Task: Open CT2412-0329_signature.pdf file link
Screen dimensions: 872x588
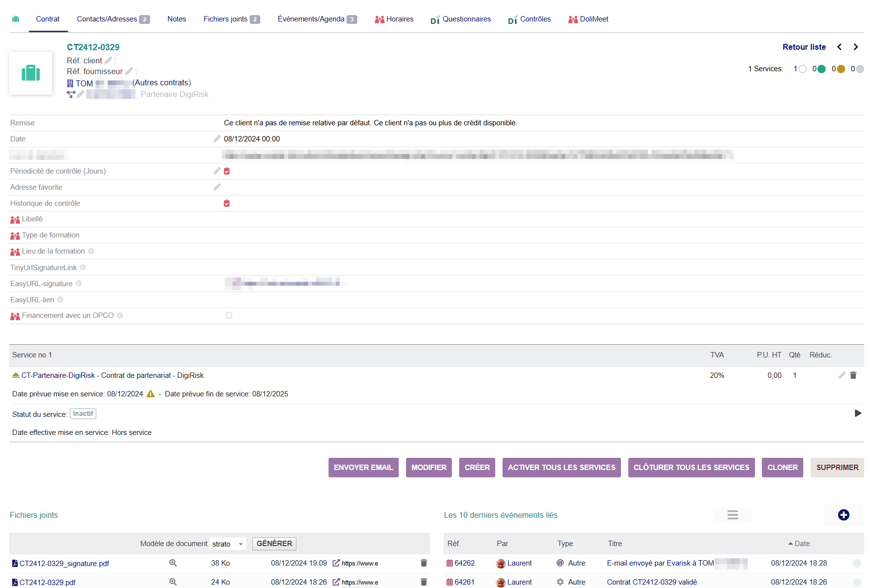Action: pos(64,564)
